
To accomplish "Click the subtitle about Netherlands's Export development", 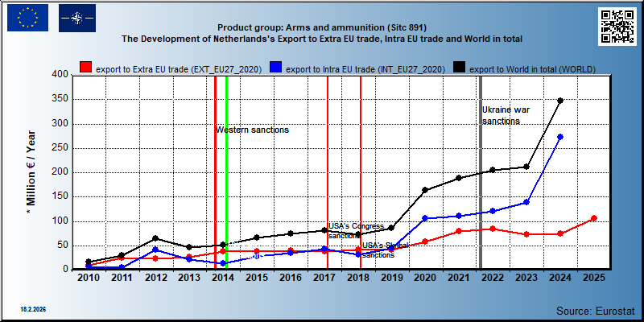I will click(322, 39).
